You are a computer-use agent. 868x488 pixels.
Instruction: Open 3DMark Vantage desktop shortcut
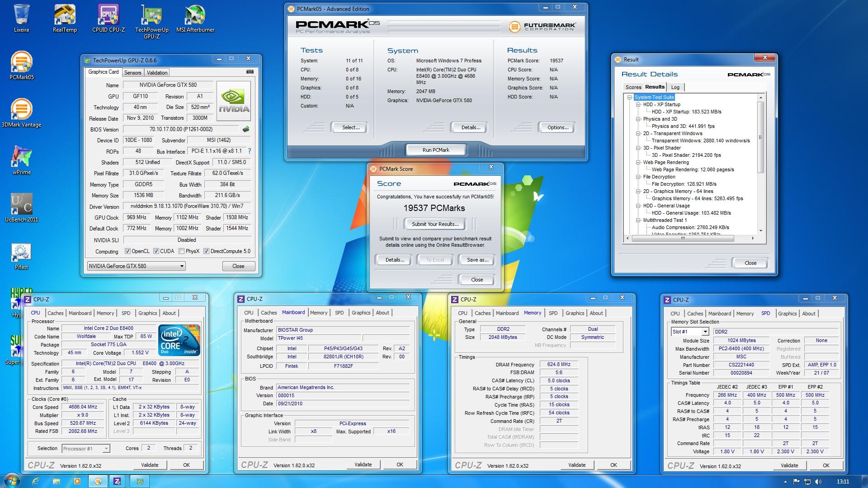click(x=21, y=113)
